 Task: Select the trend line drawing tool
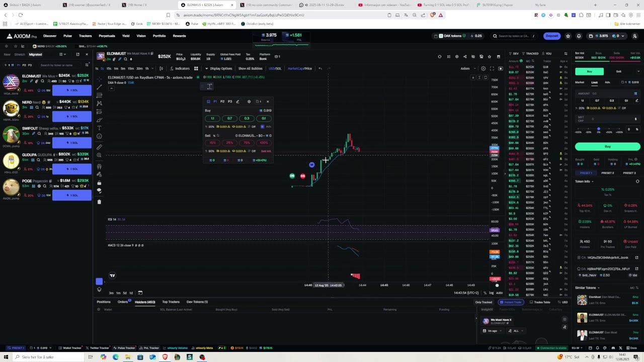(x=99, y=86)
